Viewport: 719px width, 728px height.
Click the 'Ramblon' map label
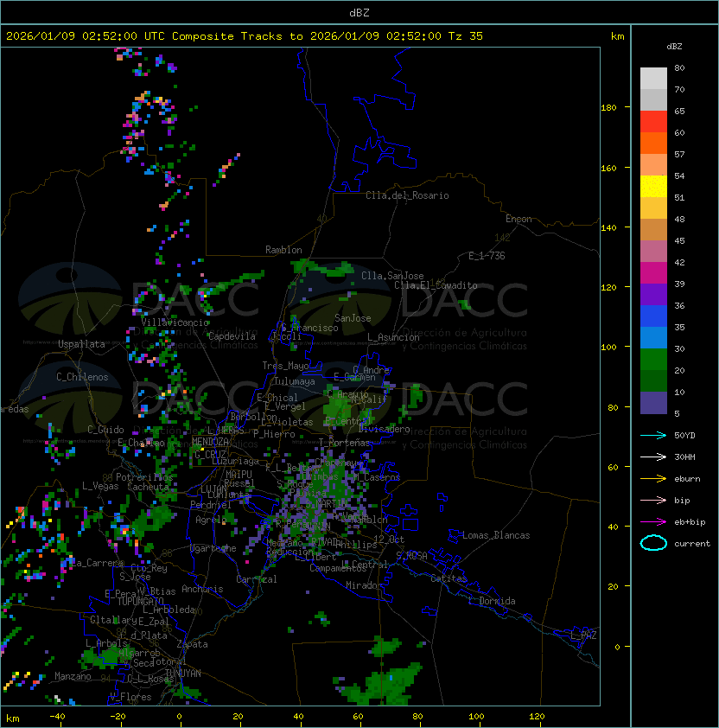coord(283,250)
